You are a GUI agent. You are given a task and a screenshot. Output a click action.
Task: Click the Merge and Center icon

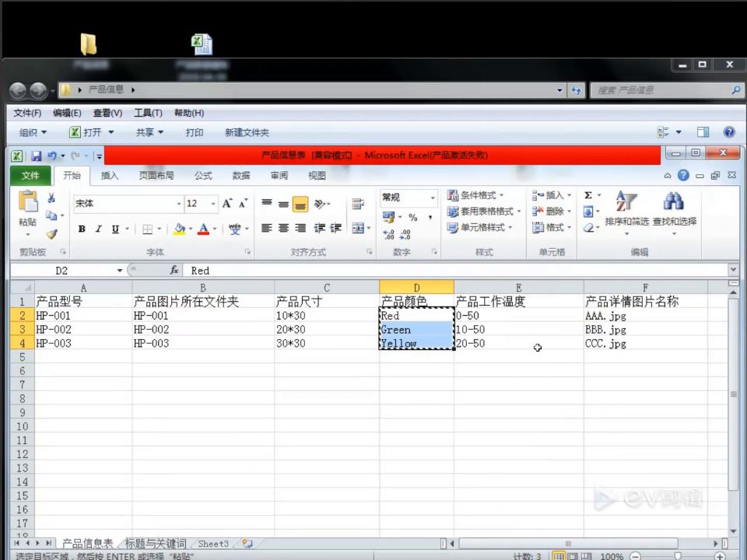[x=358, y=229]
